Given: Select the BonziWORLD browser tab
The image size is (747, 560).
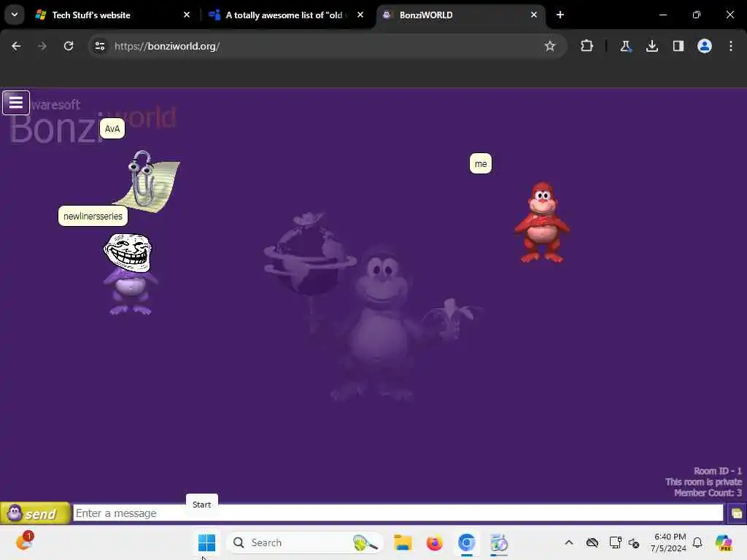Looking at the screenshot, I should [460, 15].
